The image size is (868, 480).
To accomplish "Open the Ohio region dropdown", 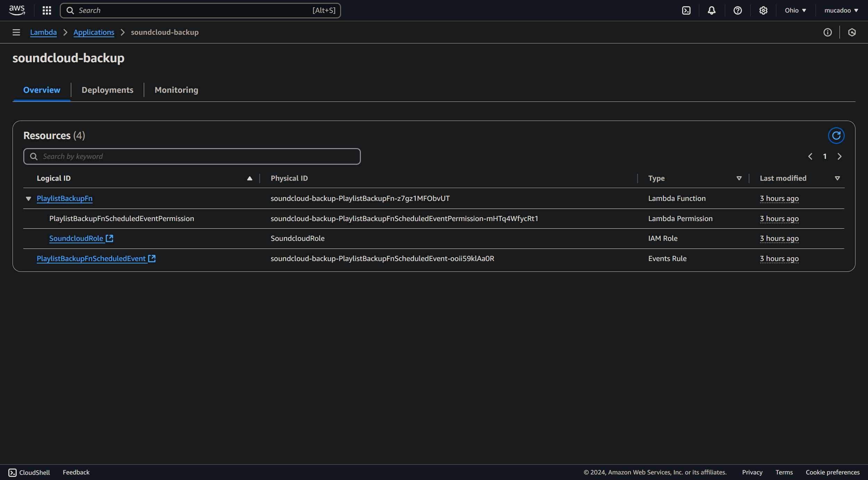I will [795, 10].
